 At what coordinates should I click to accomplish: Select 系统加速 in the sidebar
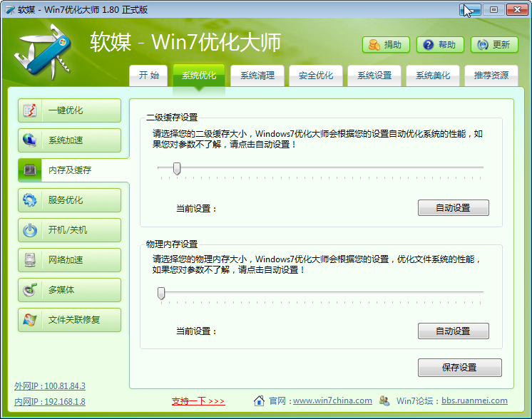70,140
